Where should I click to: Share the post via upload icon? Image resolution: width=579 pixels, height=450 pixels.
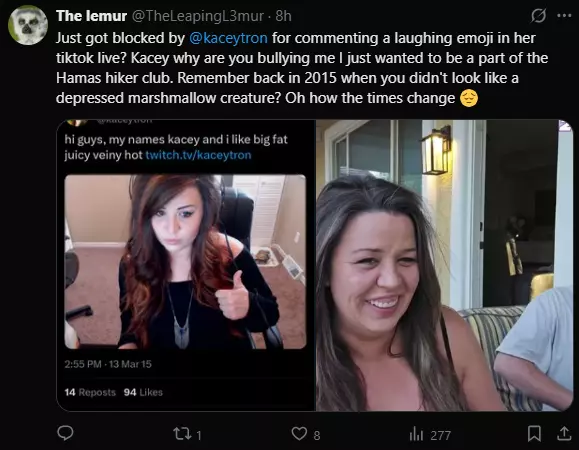coord(564,433)
